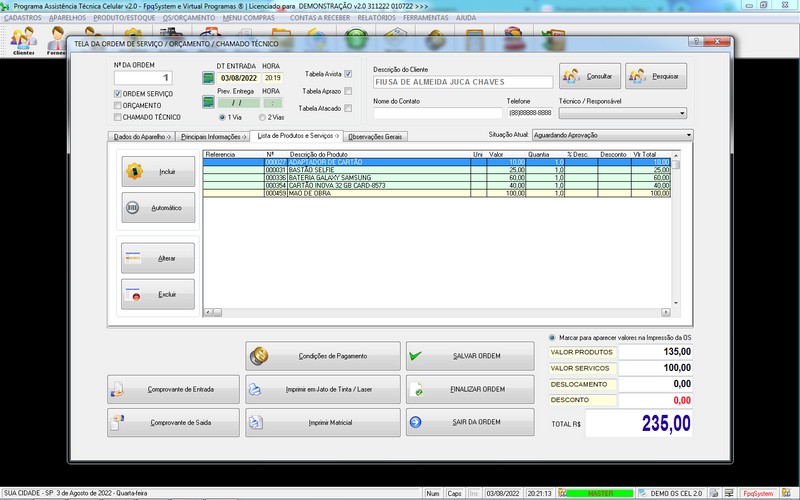
Task: Click the printer icon in the status bar
Action: click(x=715, y=493)
